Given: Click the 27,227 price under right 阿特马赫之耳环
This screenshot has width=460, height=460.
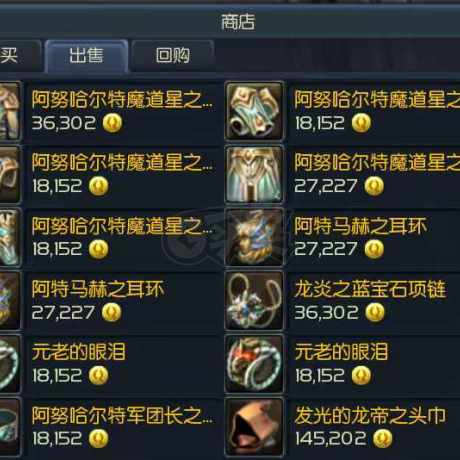Looking at the screenshot, I should 326,249.
